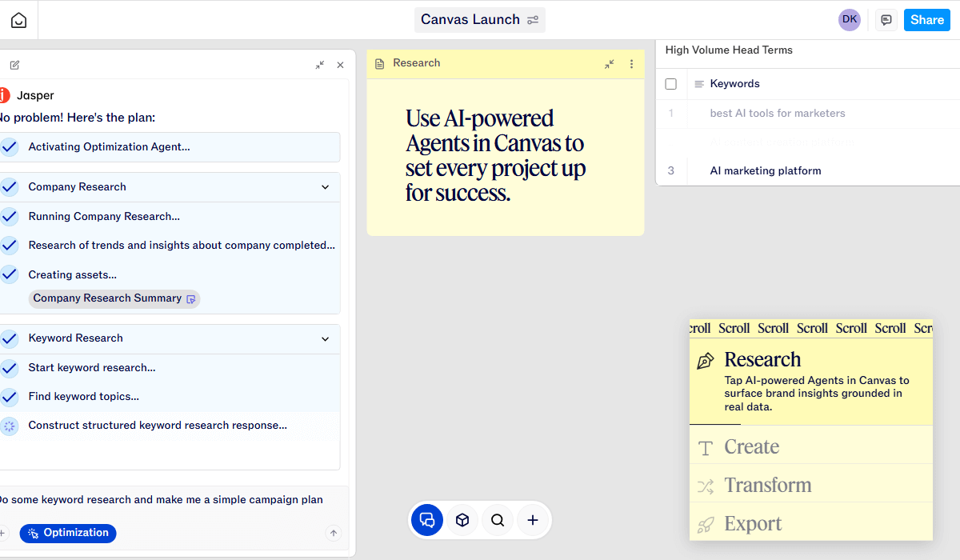Click the Keywords column header
960x560 pixels.
coord(735,84)
